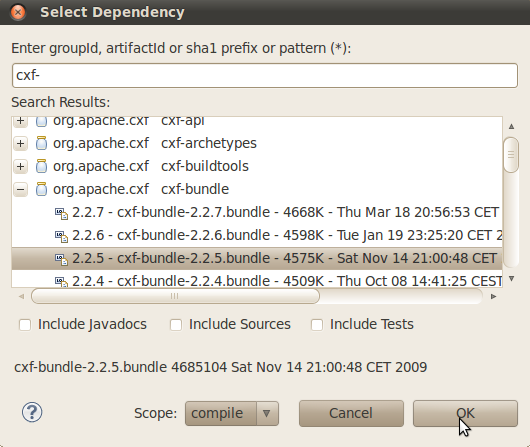The image size is (530, 447).
Task: Collapse the cxf-bundle tree node
Action: point(21,189)
